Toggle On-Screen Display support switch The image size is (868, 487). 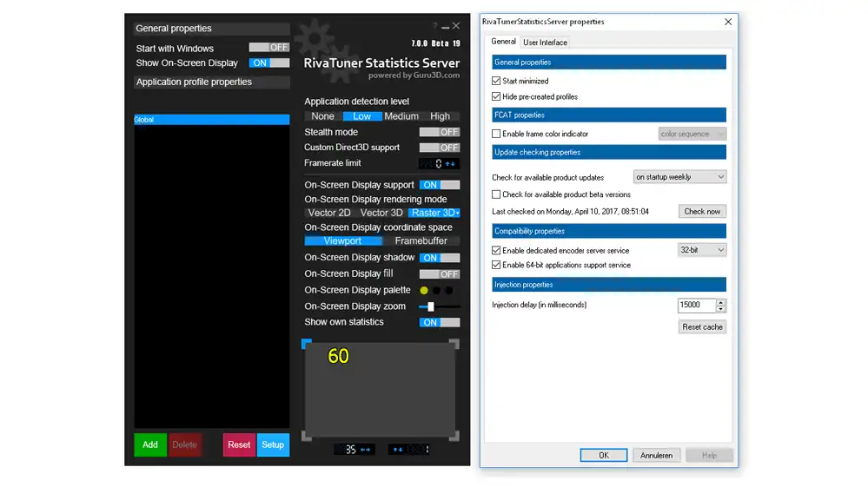pyautogui.click(x=440, y=185)
